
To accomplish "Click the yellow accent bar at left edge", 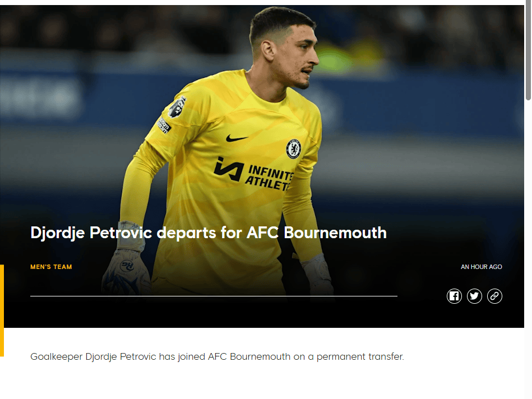I will click(2, 310).
